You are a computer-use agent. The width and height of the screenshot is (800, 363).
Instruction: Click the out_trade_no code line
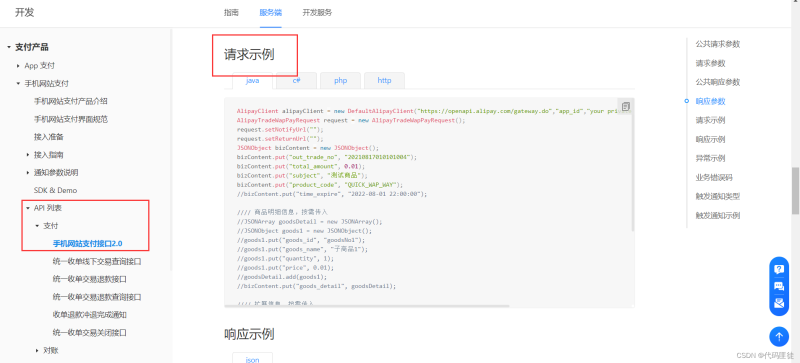click(x=327, y=157)
